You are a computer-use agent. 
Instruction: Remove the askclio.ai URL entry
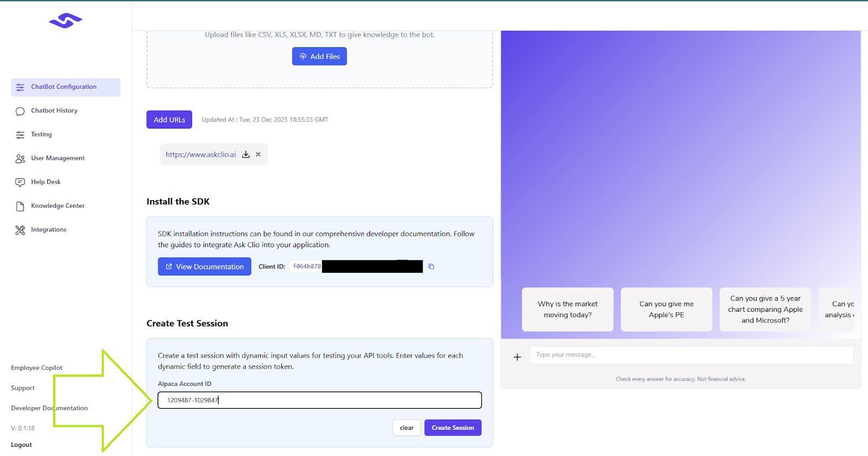258,155
